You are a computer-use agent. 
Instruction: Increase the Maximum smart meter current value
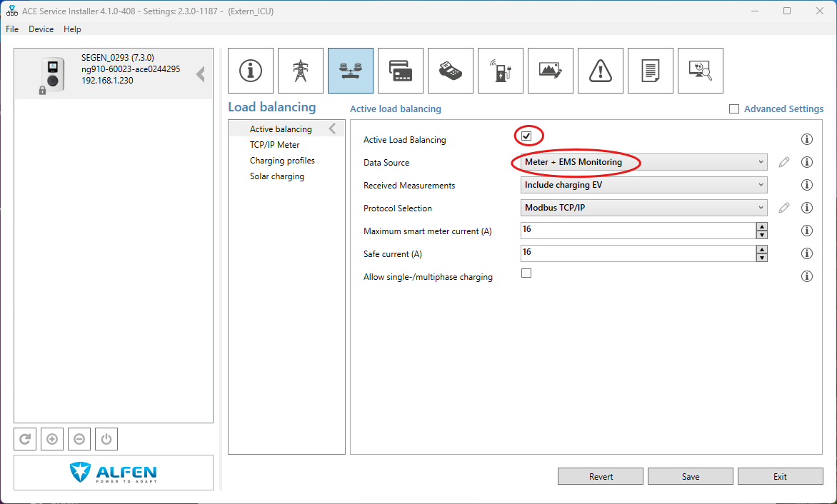[762, 227]
